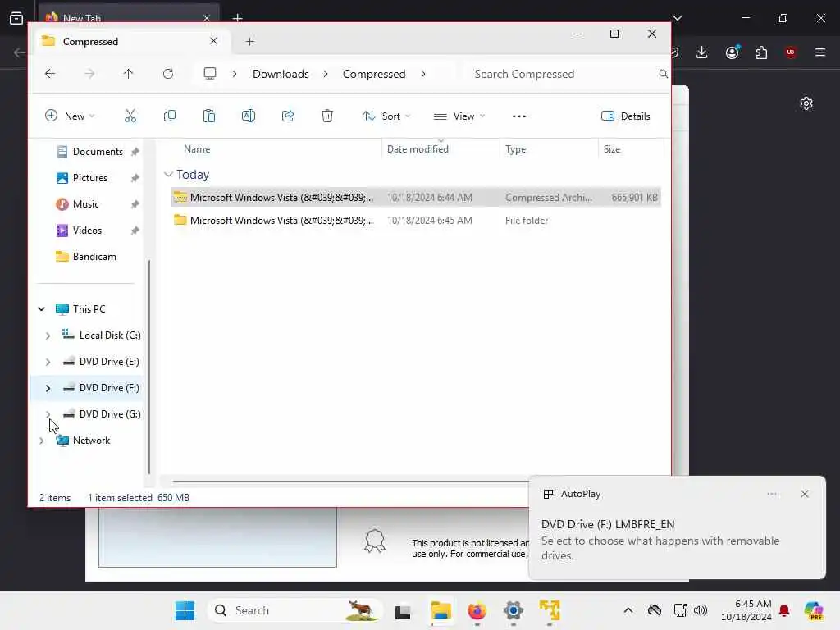Click the uBlock Origin shield icon
This screenshot has width=840, height=630.
coord(791,52)
